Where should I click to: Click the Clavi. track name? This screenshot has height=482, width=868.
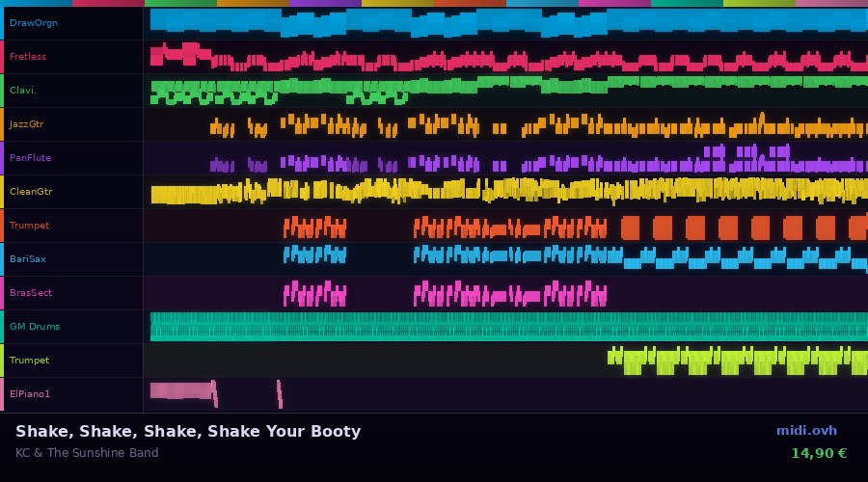(23, 91)
